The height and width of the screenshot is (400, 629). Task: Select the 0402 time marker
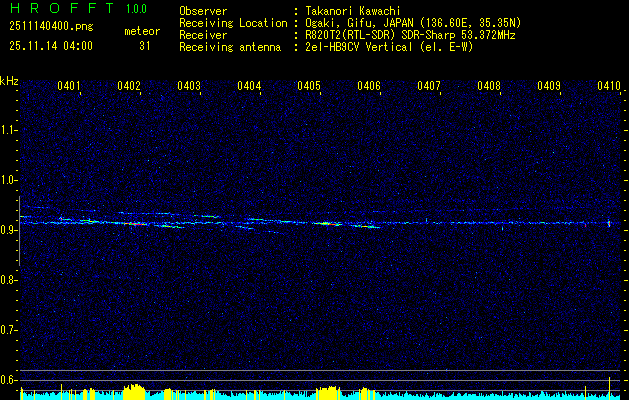129,87
